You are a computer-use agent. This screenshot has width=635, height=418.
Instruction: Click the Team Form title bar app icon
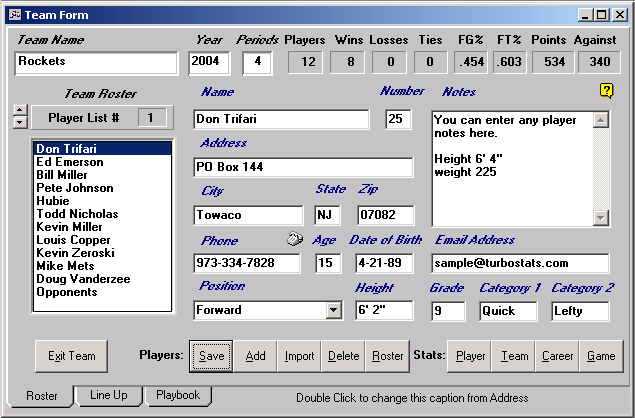pos(15,15)
